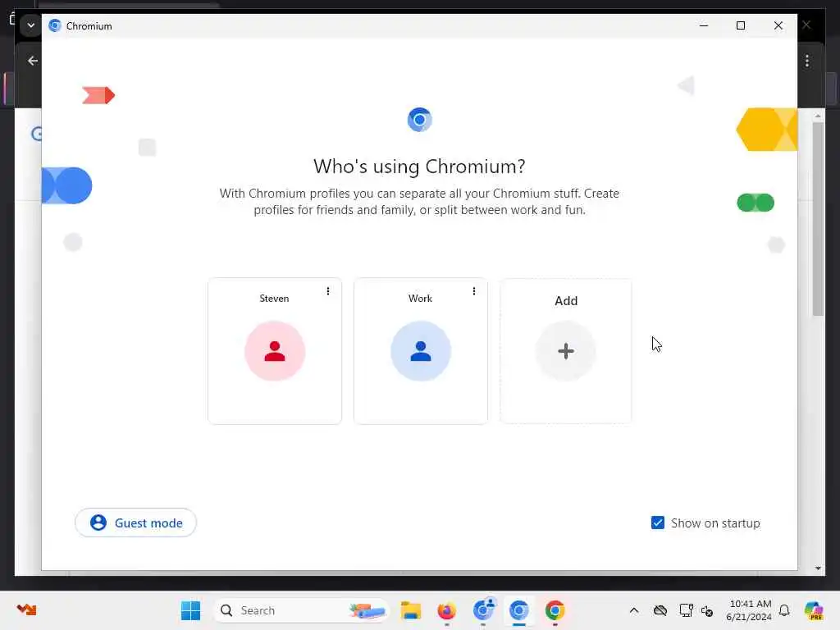
Task: Select active Chromium icon on taskbar
Action: (519, 610)
